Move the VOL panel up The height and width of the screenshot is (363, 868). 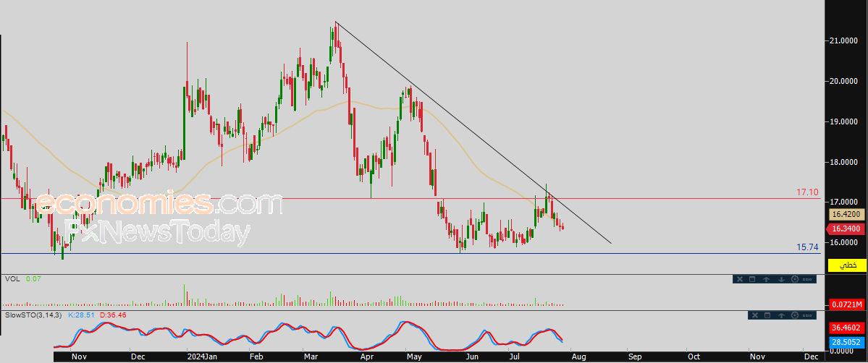pos(767,279)
